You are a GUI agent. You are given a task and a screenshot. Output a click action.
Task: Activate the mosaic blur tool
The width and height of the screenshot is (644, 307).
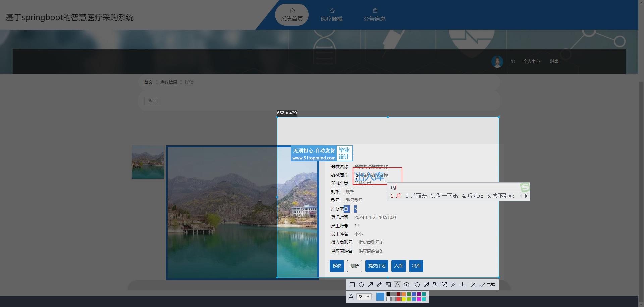(388, 285)
